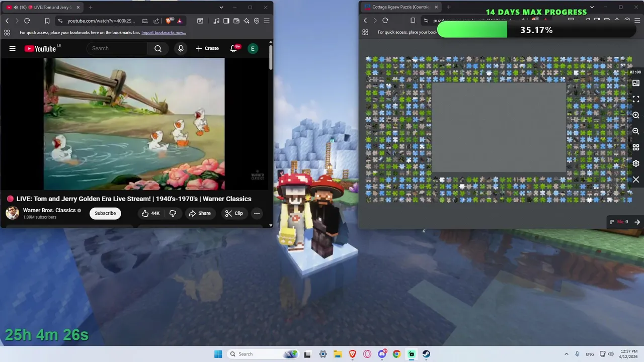The width and height of the screenshot is (644, 362).
Task: Zoom in on the jigsaw puzzle
Action: click(636, 115)
